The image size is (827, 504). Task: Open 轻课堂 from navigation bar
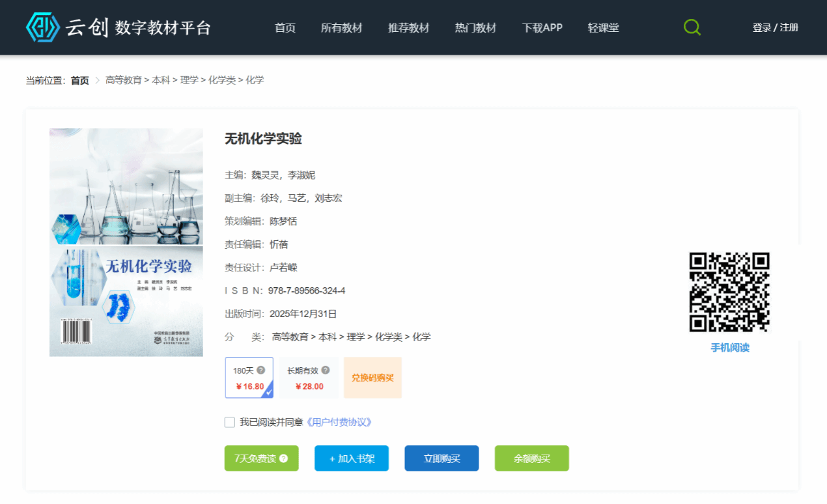point(603,28)
